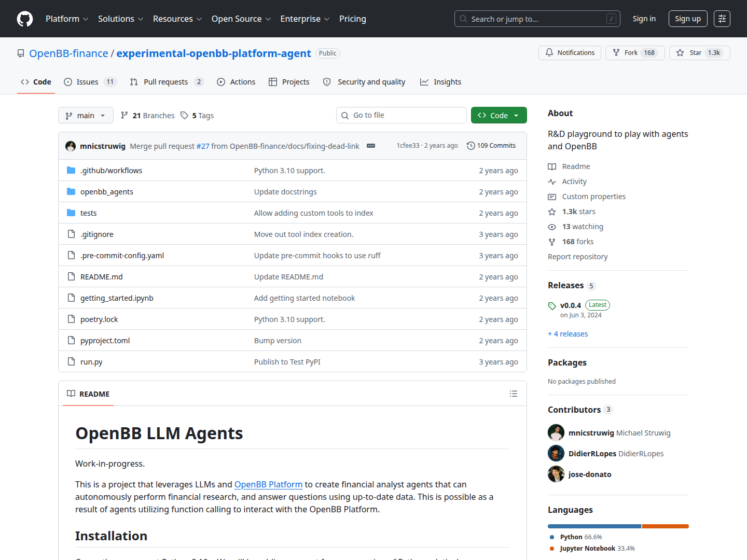Switch to the Pull requests tab
Image resolution: width=747 pixels, height=560 pixels.
pyautogui.click(x=167, y=82)
